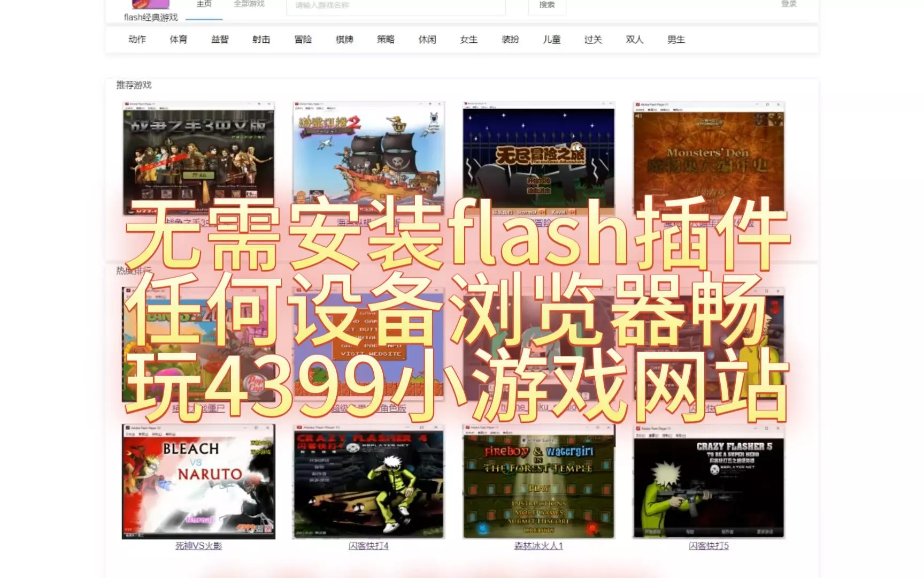
Task: Open the 射击 category
Action: coord(261,39)
